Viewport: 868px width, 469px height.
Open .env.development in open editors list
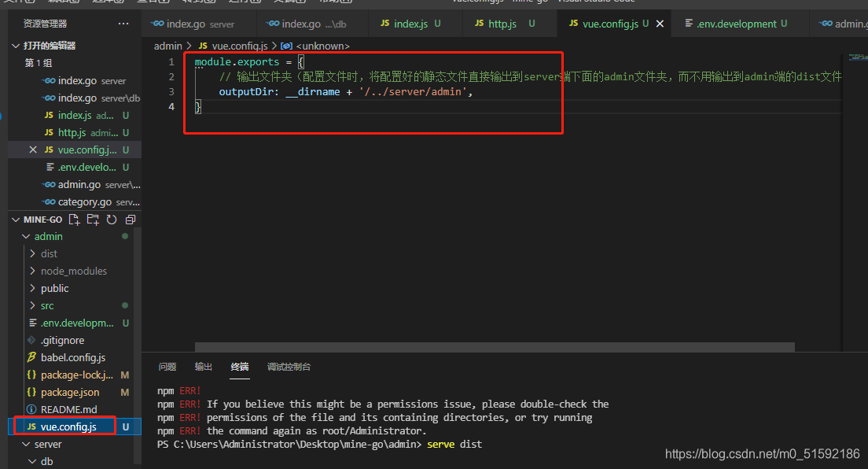click(75, 167)
